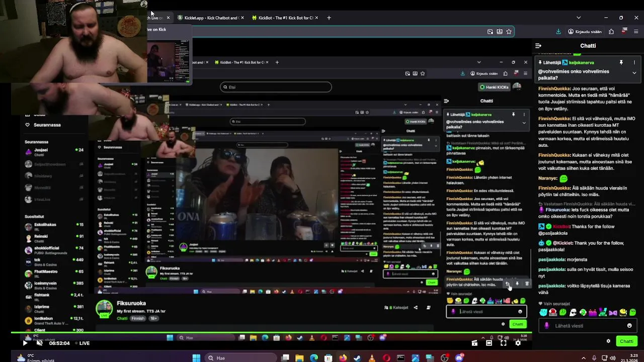Open the system volume control in the tray
644x362 pixels.
[x=612, y=358]
